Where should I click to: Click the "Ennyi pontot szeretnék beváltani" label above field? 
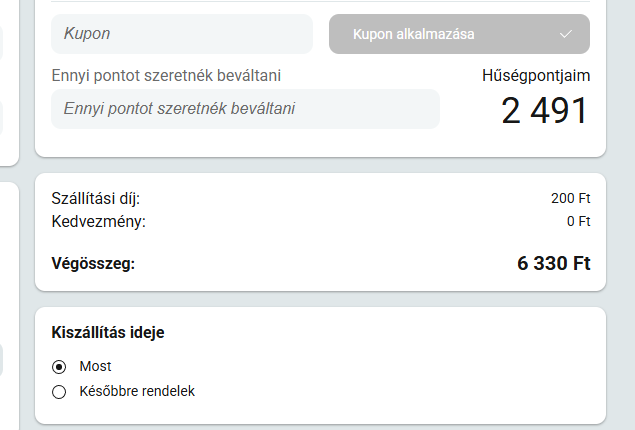tap(166, 75)
